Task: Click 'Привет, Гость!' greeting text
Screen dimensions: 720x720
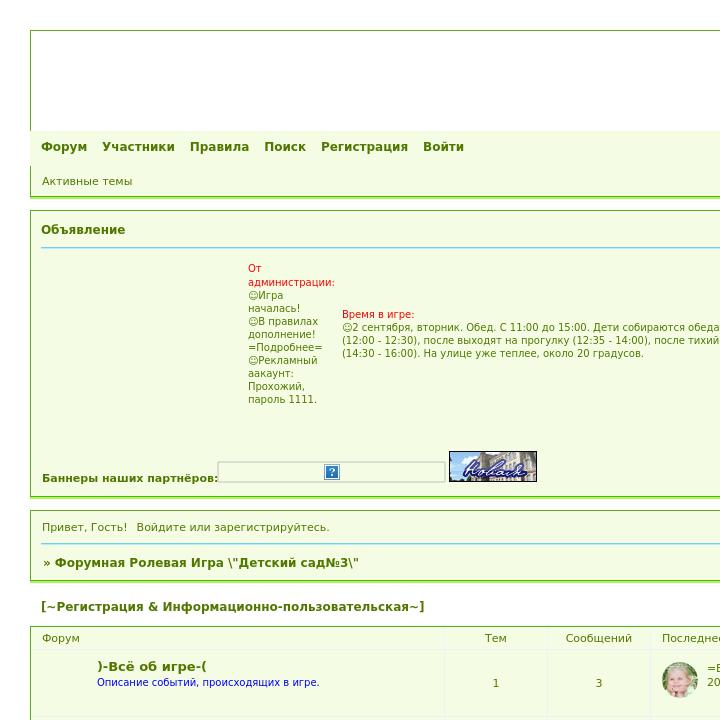Action: coord(84,527)
